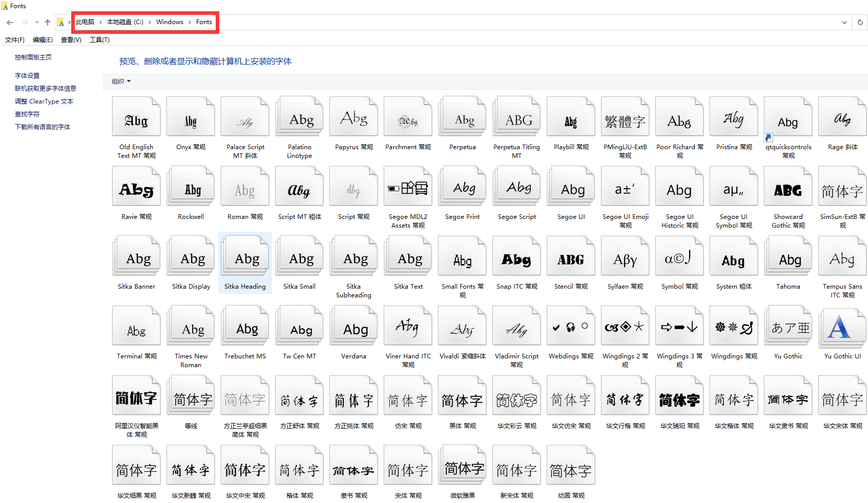Click Windows in the address breadcrumb
The height and width of the screenshot is (503, 868).
(x=170, y=22)
